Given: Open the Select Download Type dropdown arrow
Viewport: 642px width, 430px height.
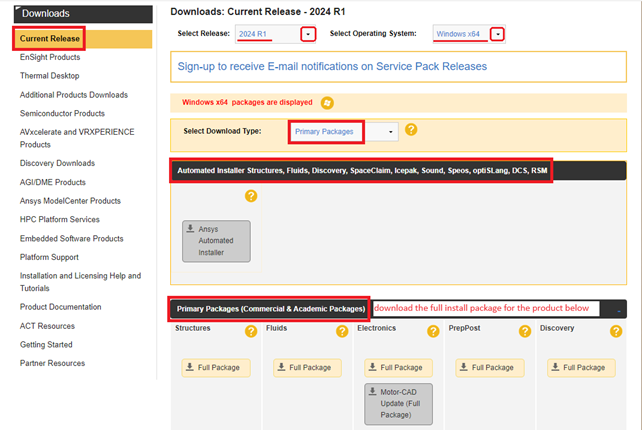Looking at the screenshot, I should click(391, 132).
